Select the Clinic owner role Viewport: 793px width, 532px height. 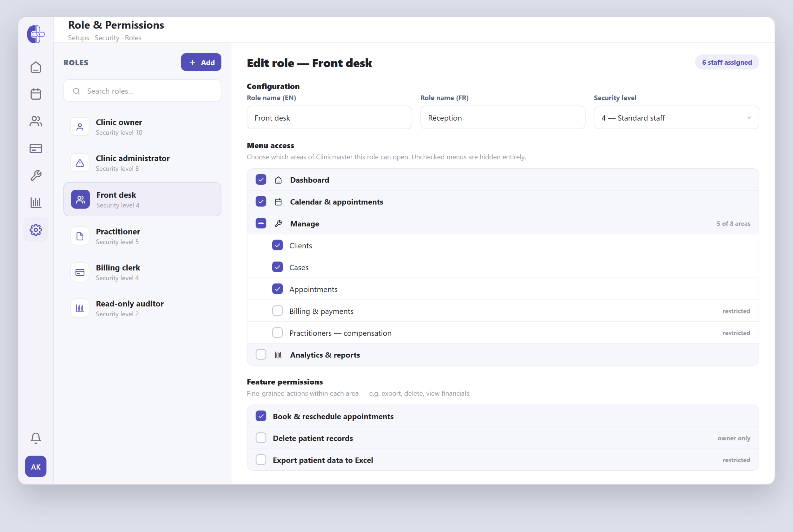click(142, 127)
